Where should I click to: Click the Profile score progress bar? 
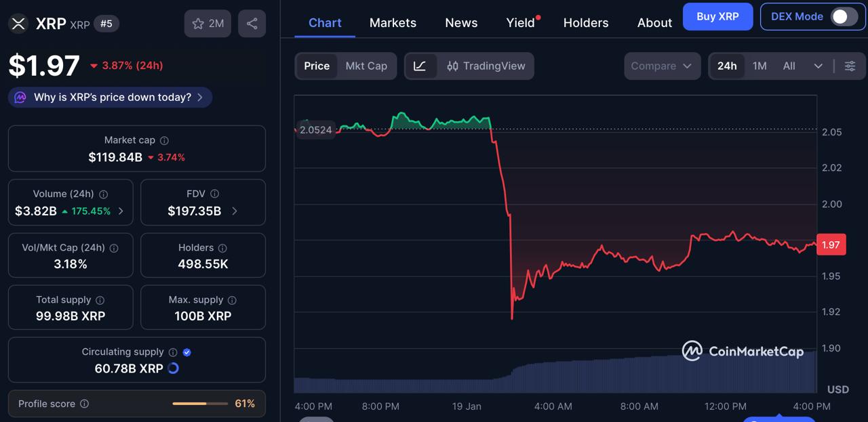199,403
